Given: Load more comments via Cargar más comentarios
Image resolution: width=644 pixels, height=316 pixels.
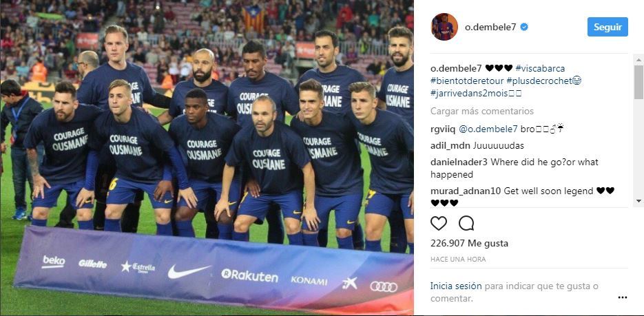Looking at the screenshot, I should pyautogui.click(x=482, y=112).
